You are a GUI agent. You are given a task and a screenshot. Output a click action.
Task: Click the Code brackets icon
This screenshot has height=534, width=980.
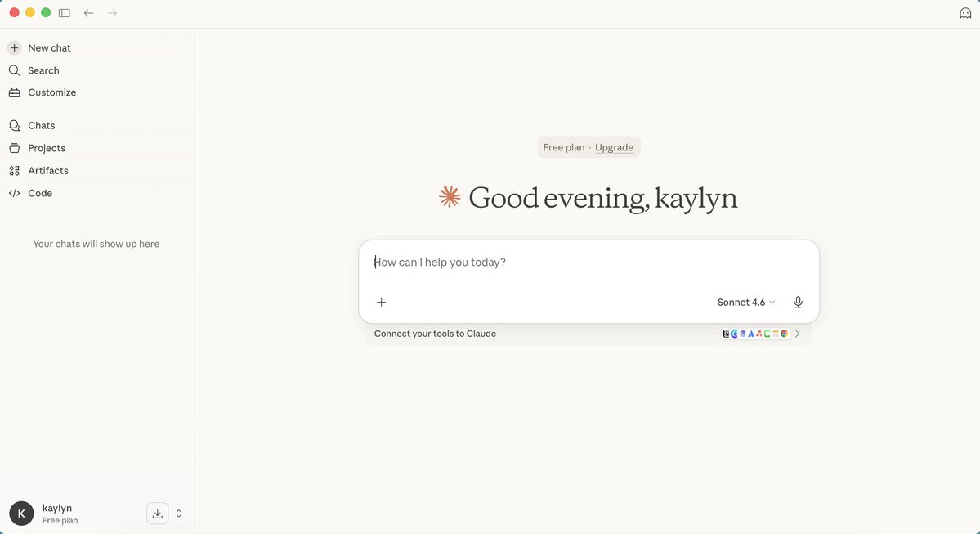15,193
